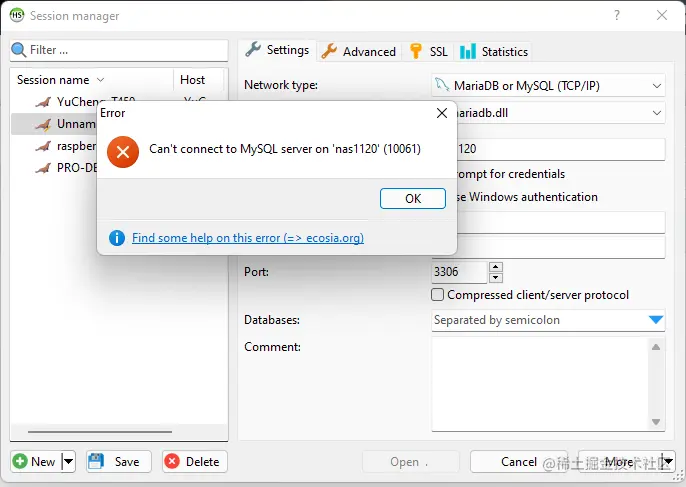Open the Statistics tab
The width and height of the screenshot is (686, 487).
[x=494, y=52]
